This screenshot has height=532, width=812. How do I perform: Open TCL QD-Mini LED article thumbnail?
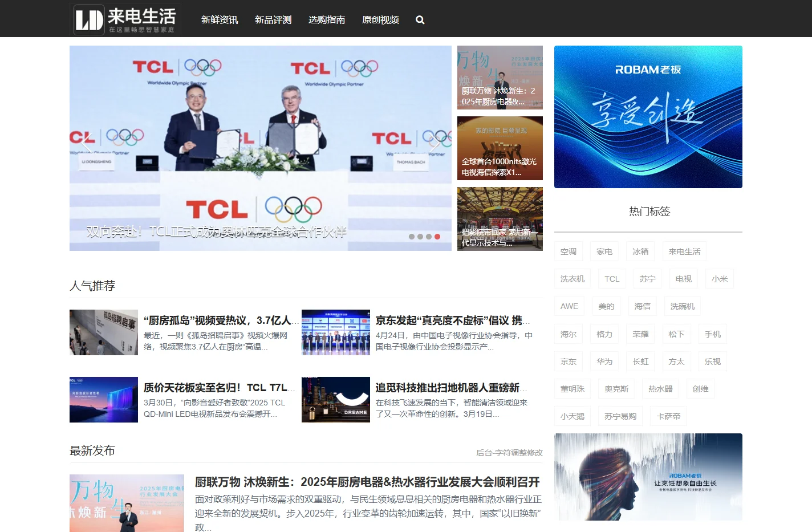(104, 400)
